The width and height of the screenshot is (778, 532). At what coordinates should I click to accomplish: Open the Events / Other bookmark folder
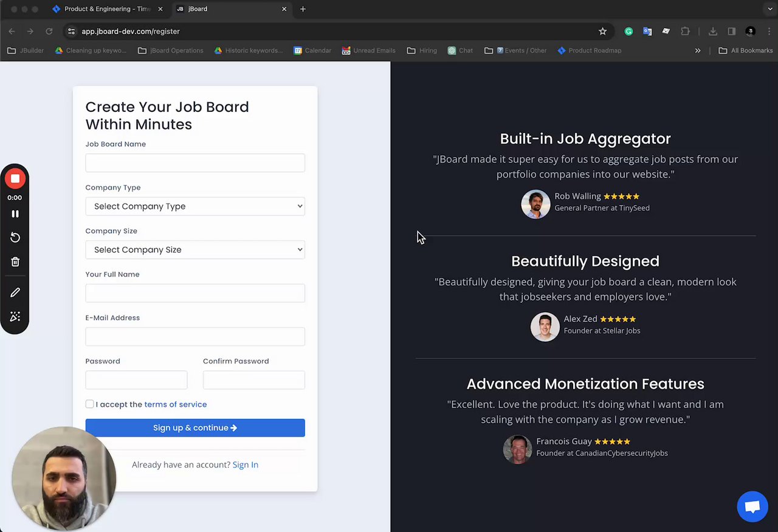tap(515, 50)
